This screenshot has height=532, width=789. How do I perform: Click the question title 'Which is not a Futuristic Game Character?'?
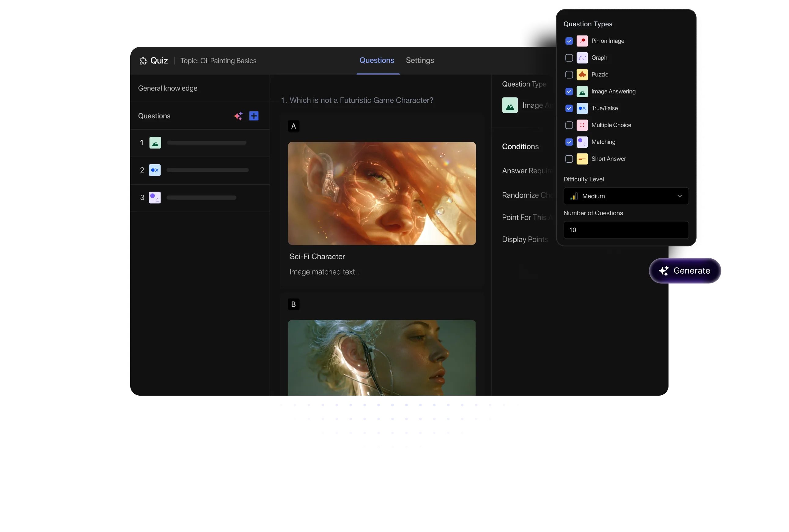pyautogui.click(x=361, y=100)
